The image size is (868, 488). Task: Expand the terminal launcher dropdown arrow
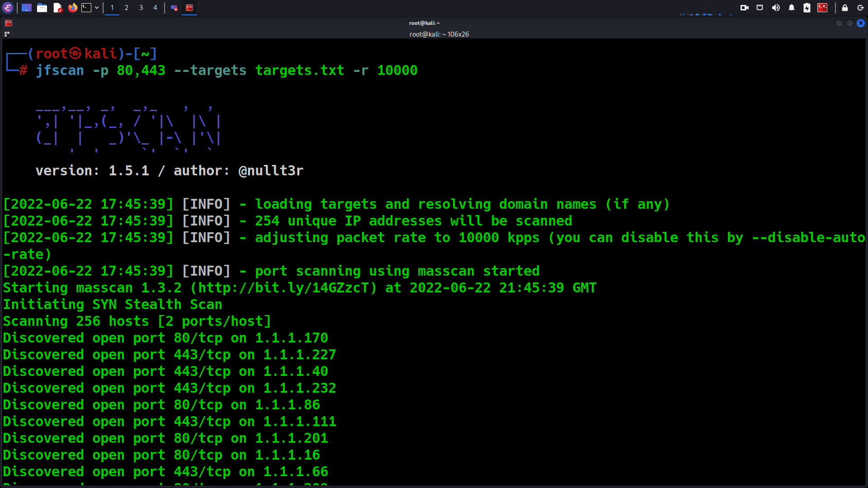coord(97,8)
